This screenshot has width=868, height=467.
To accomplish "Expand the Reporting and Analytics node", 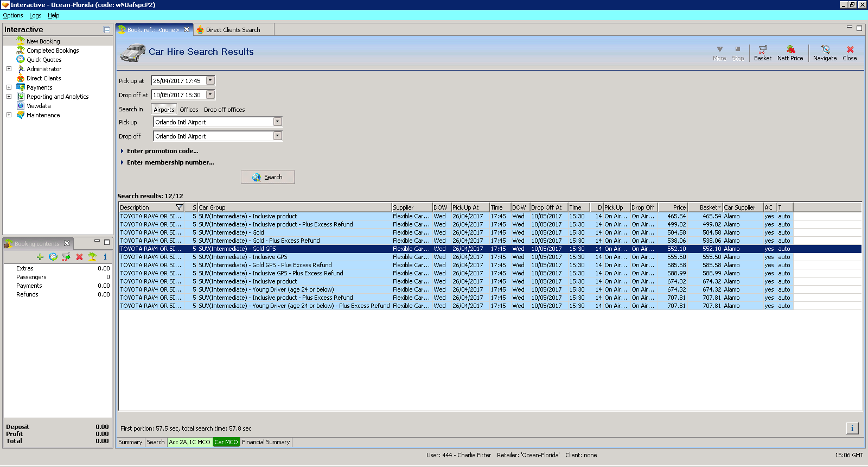I will tap(9, 97).
